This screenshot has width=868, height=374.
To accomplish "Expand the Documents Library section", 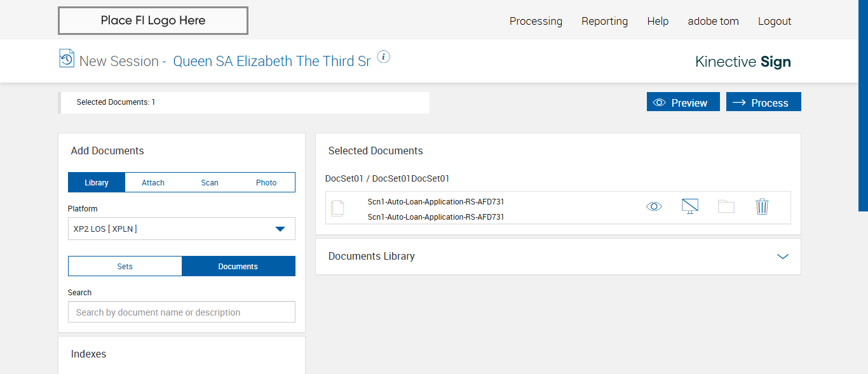I will [x=782, y=257].
